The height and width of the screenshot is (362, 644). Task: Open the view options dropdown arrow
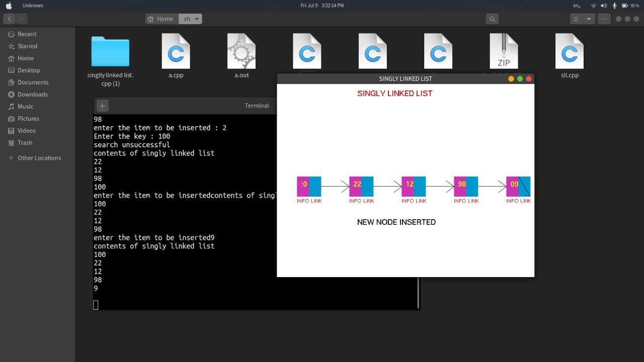[589, 19]
